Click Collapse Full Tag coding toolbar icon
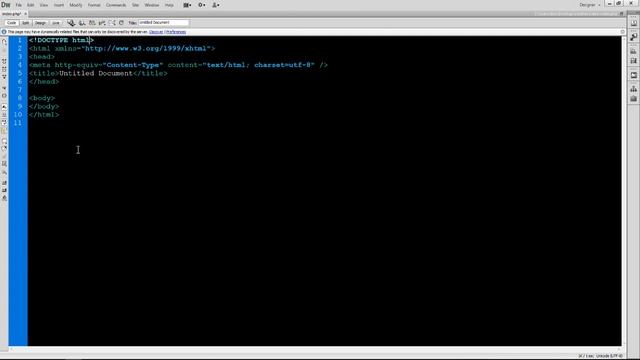This screenshot has width=640, height=360. point(4,61)
